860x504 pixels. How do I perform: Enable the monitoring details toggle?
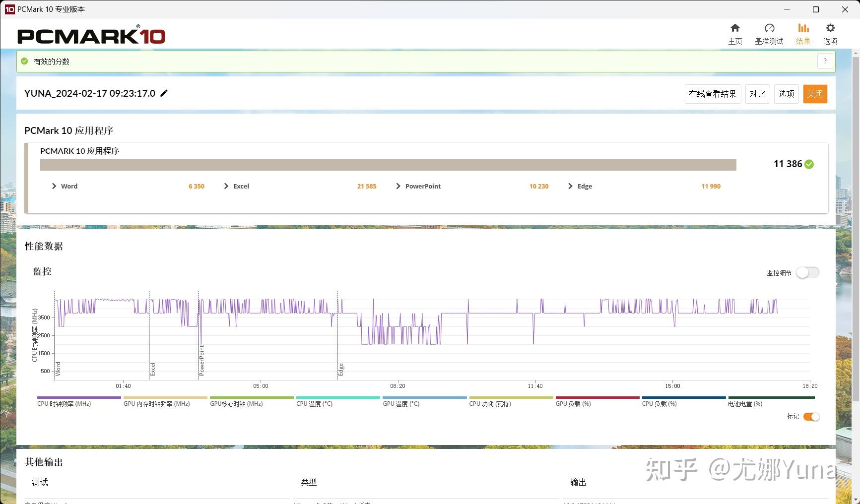pos(807,272)
